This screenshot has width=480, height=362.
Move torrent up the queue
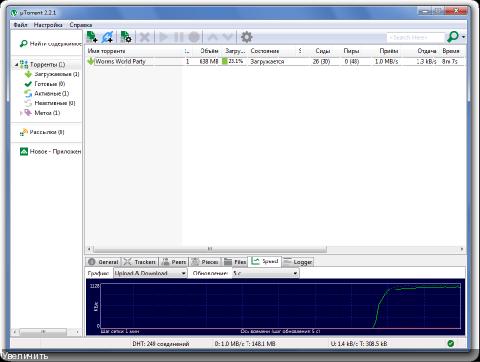click(x=213, y=37)
